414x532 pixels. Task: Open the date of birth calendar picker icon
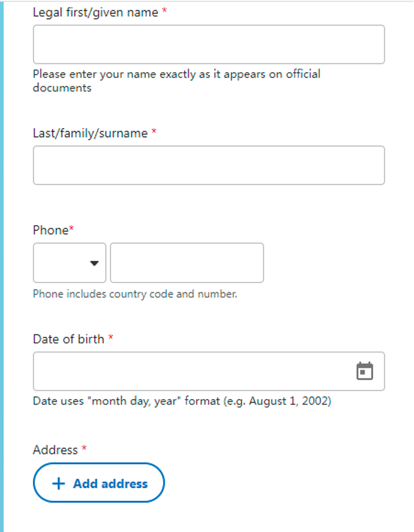365,371
